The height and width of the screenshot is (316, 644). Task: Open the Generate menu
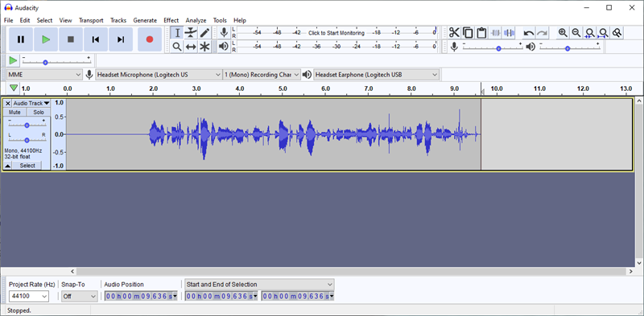coord(145,20)
